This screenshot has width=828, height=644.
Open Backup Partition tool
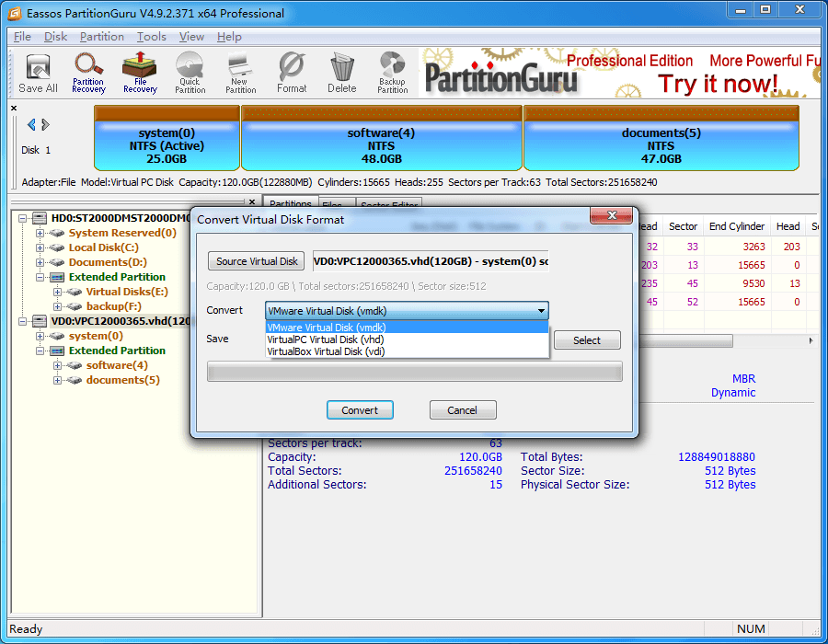(392, 74)
